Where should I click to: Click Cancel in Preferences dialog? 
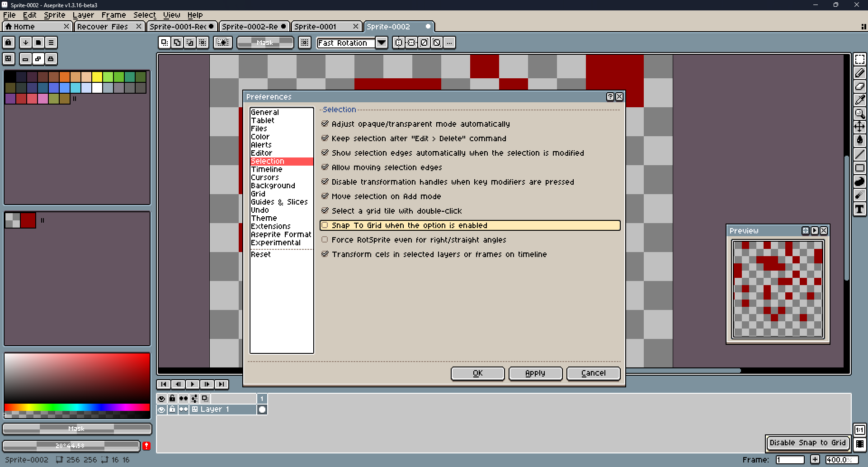pyautogui.click(x=593, y=373)
